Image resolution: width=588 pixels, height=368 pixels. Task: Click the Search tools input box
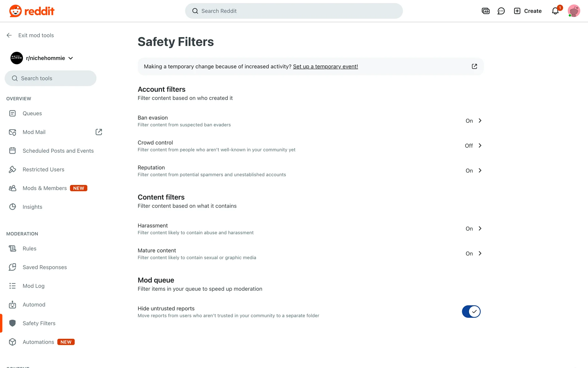pyautogui.click(x=51, y=79)
